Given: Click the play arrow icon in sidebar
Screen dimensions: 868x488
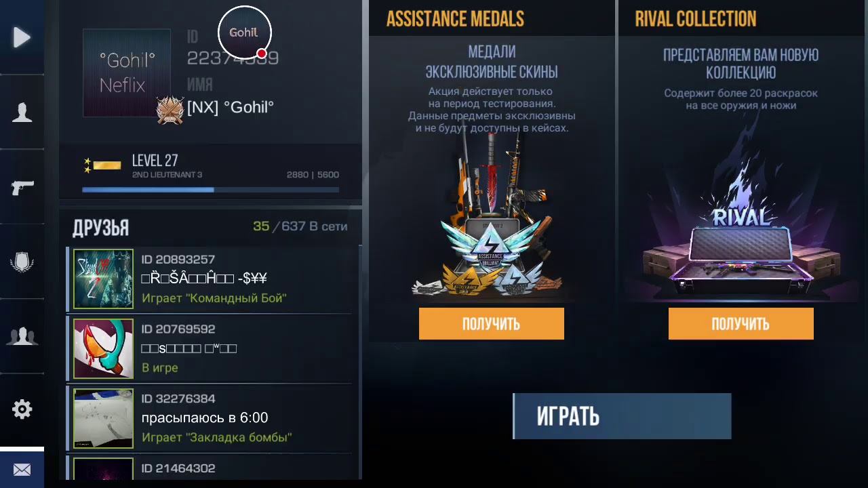Looking at the screenshot, I should tap(22, 37).
